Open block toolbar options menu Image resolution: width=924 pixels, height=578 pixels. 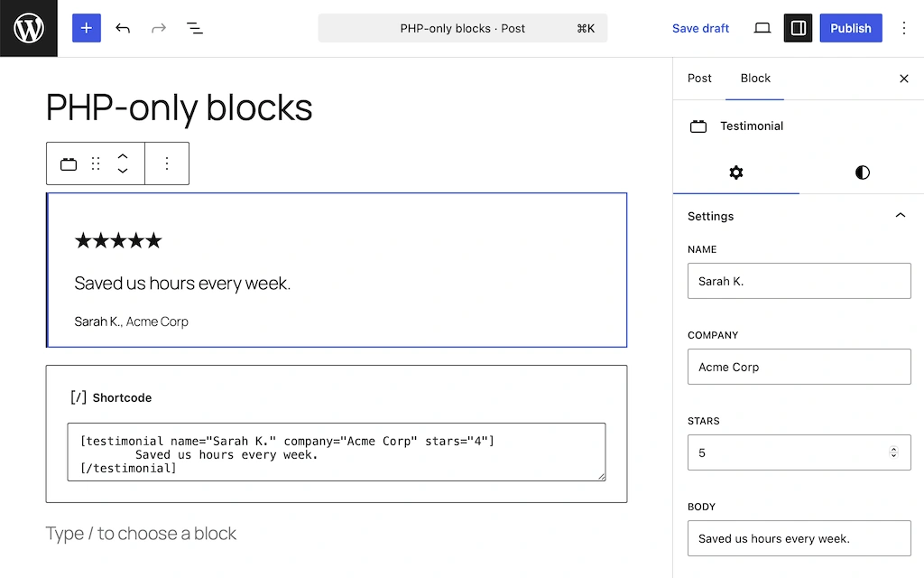coord(167,163)
